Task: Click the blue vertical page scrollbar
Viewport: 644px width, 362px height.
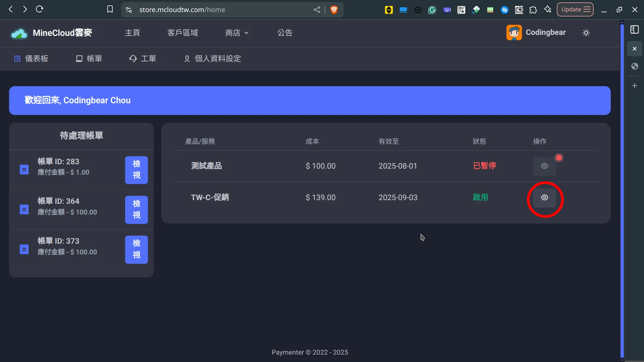Action: point(622,188)
